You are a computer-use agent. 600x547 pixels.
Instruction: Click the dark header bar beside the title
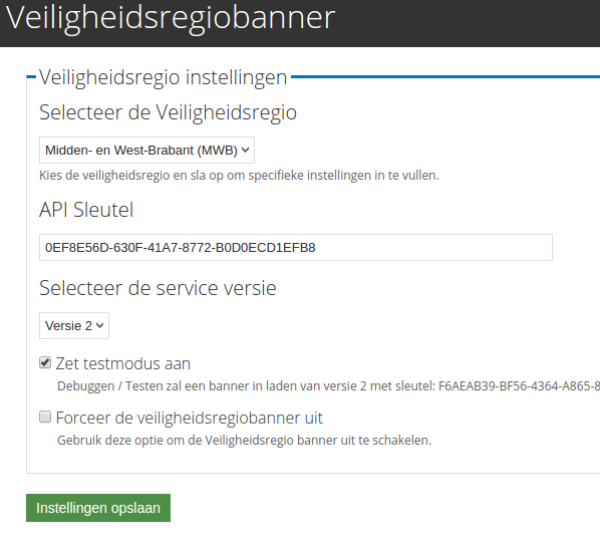[470, 20]
